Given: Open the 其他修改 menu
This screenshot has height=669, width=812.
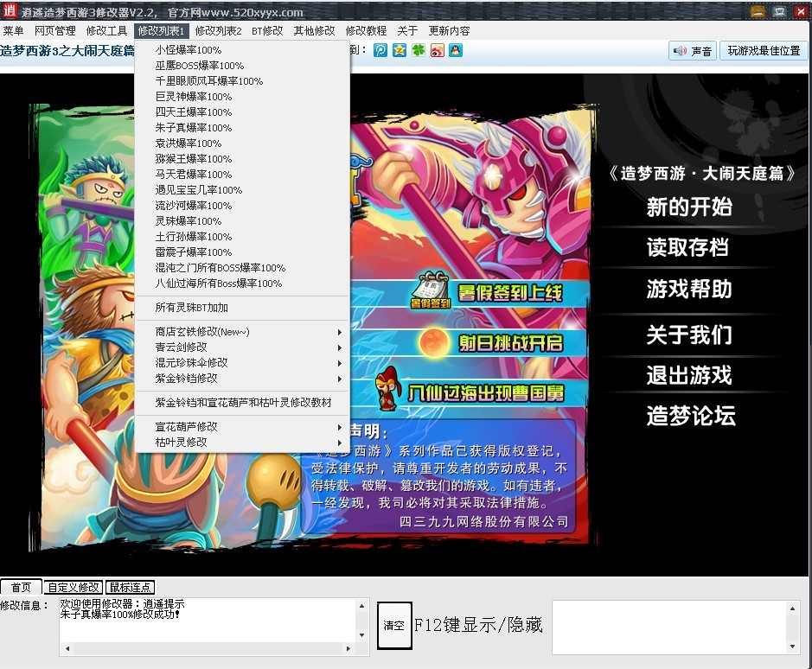Looking at the screenshot, I should point(315,31).
